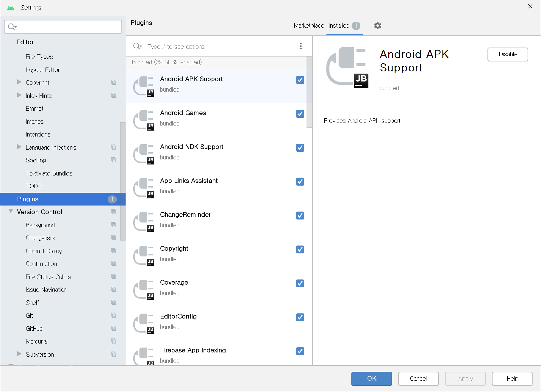Click project-level icon next to Copyright setting
541x392 pixels.
point(113,82)
